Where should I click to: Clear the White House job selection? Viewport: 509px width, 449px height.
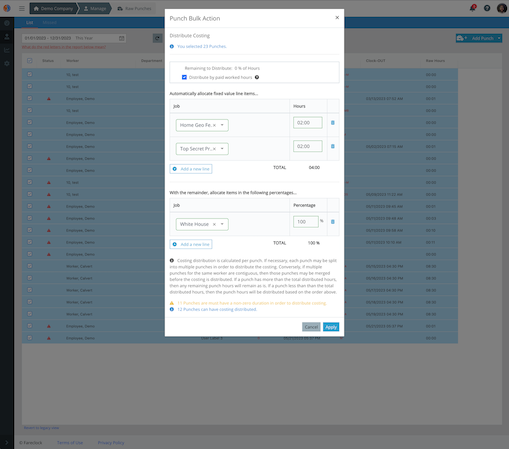tap(214, 224)
